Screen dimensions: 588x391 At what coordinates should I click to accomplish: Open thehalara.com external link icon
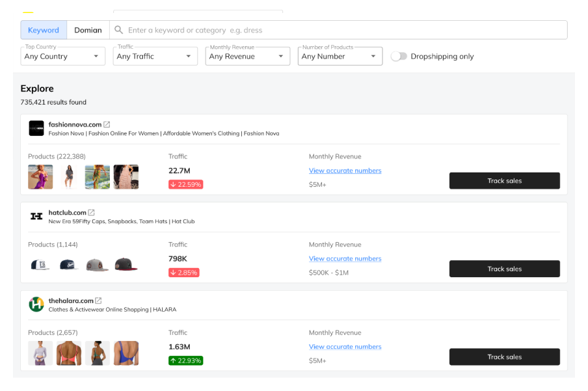click(x=98, y=301)
